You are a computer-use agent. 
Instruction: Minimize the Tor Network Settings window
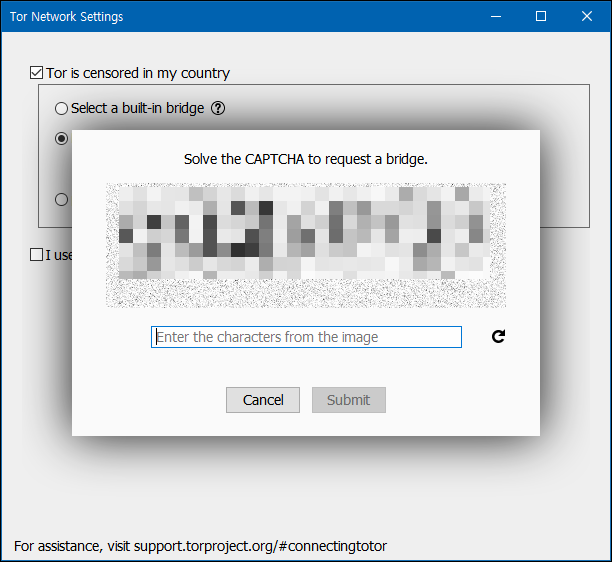[496, 16]
